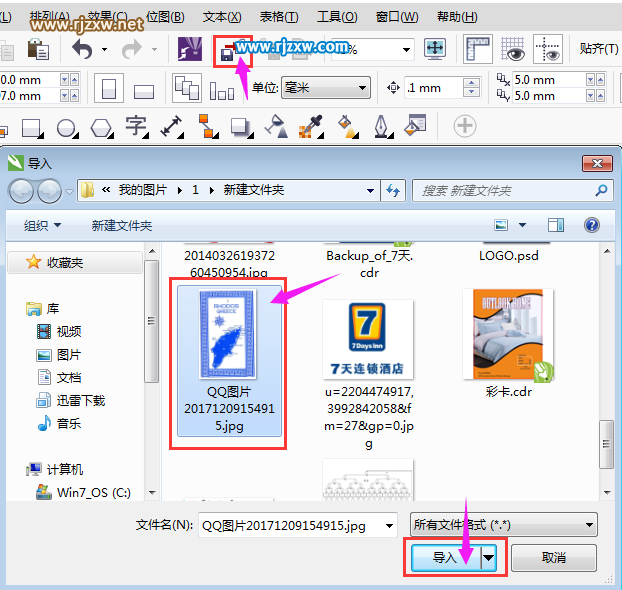This screenshot has width=622, height=590.
Task: Open the 组织 organize dropdown
Action: coord(42,225)
